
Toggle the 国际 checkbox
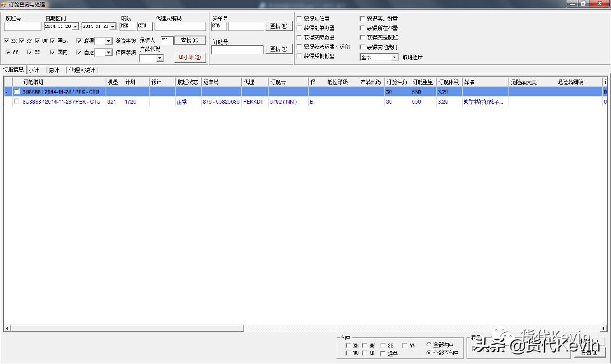53,41
